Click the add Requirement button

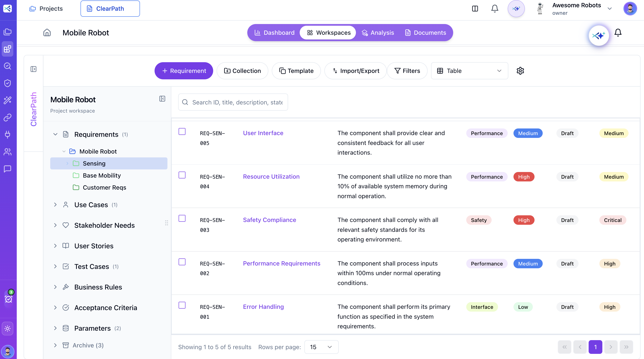click(184, 71)
